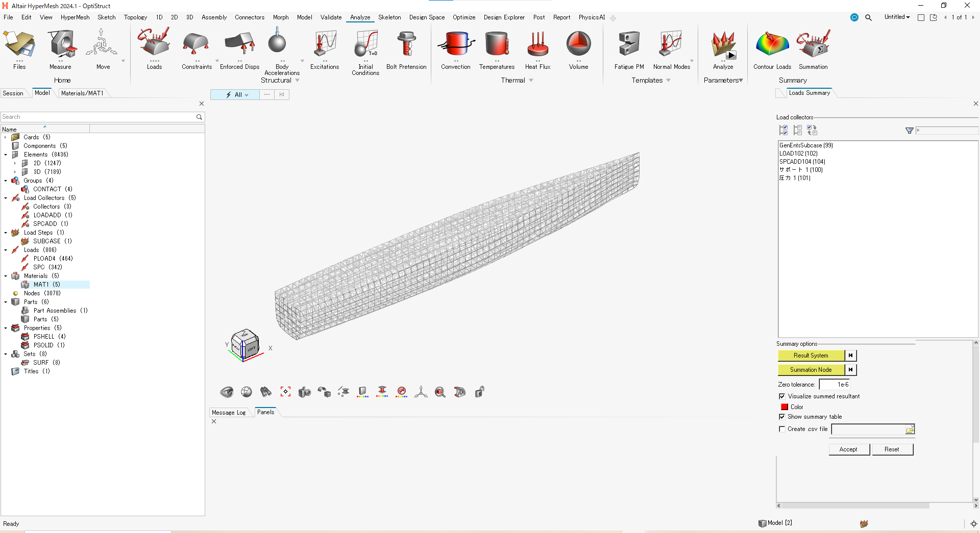
Task: Open the Post ribbon tab
Action: click(539, 17)
